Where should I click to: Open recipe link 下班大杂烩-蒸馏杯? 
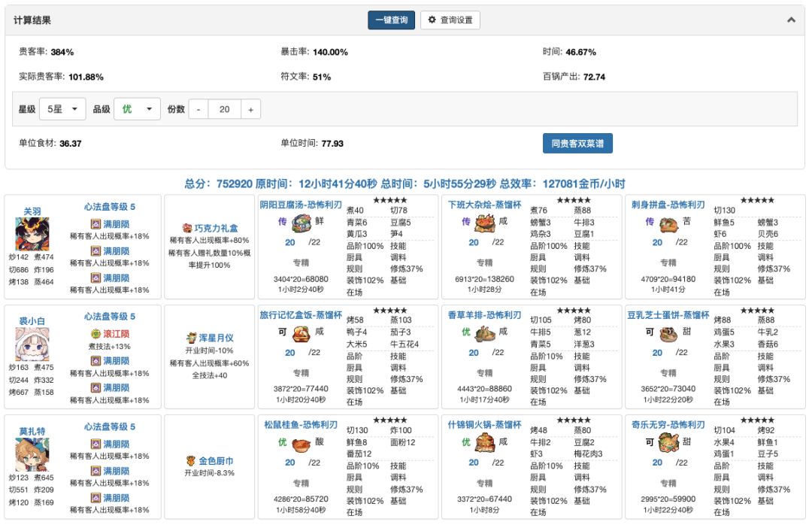[485, 205]
